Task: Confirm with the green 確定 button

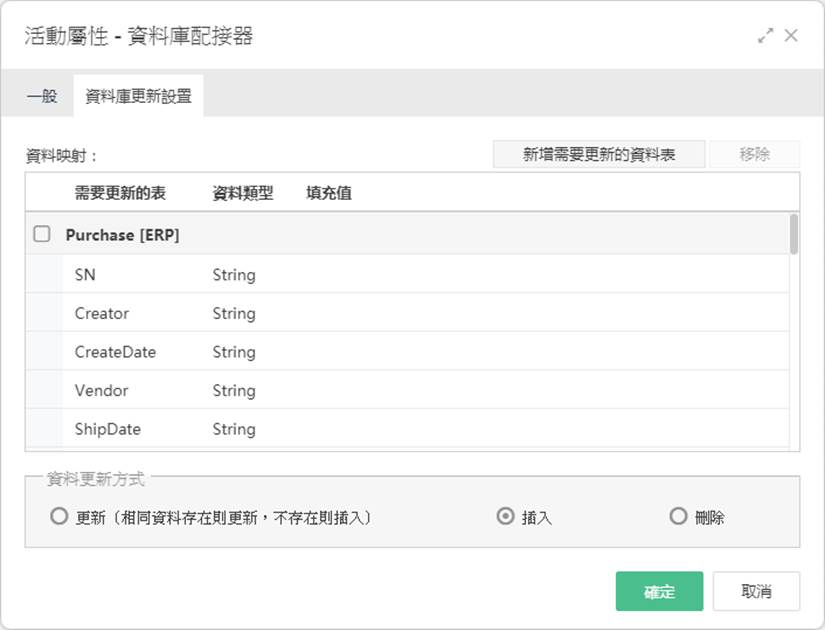Action: coord(659,591)
